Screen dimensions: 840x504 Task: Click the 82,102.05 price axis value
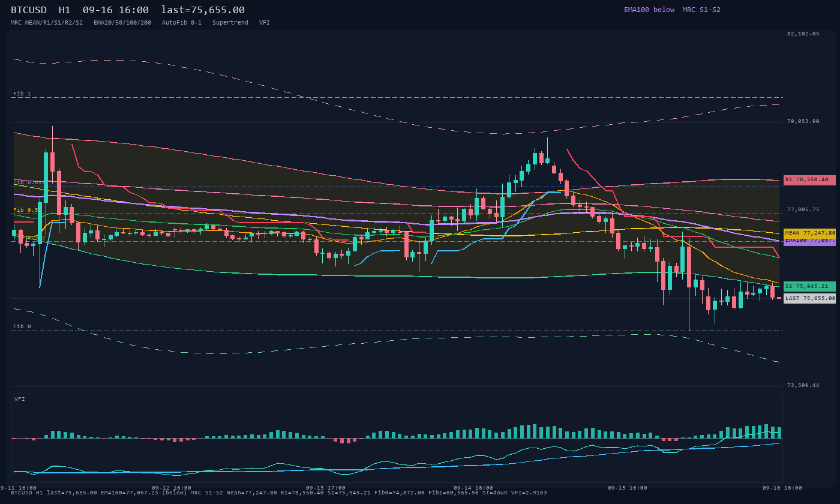(x=803, y=34)
